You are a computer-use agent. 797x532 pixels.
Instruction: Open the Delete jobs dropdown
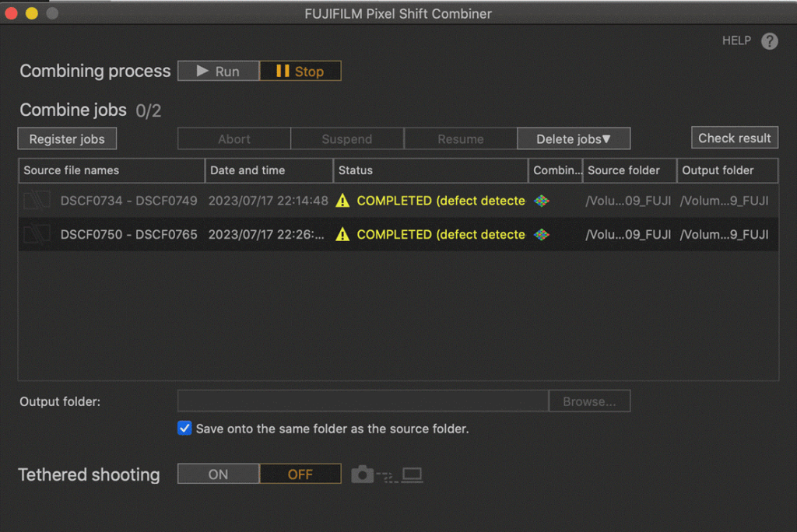[574, 139]
